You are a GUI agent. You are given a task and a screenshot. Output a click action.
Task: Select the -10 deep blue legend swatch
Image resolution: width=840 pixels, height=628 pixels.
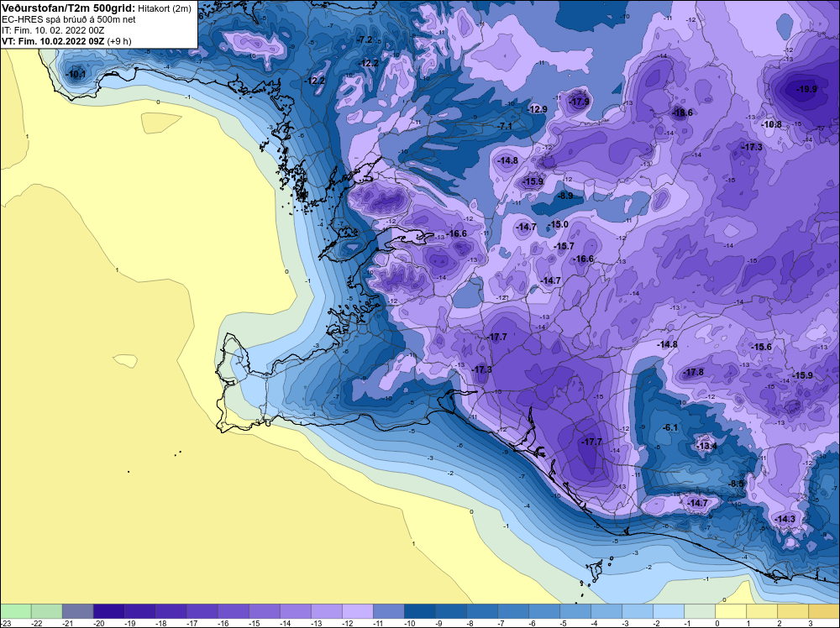pyautogui.click(x=419, y=611)
